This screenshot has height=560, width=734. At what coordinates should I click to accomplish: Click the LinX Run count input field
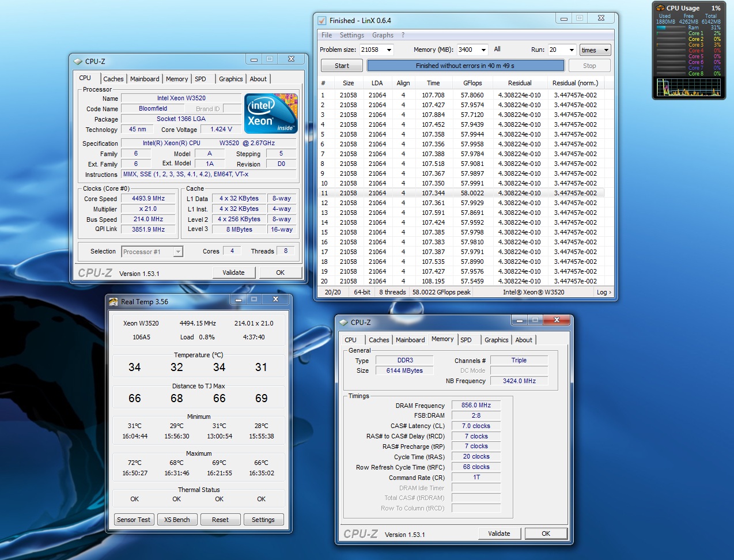[x=557, y=50]
